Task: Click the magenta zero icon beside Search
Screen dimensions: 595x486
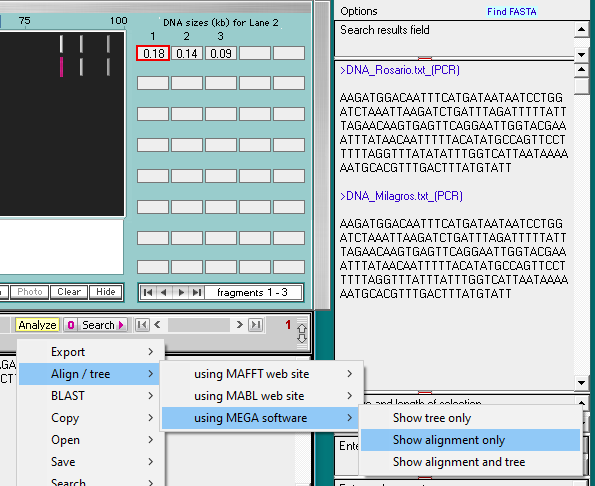Action: 71,325
